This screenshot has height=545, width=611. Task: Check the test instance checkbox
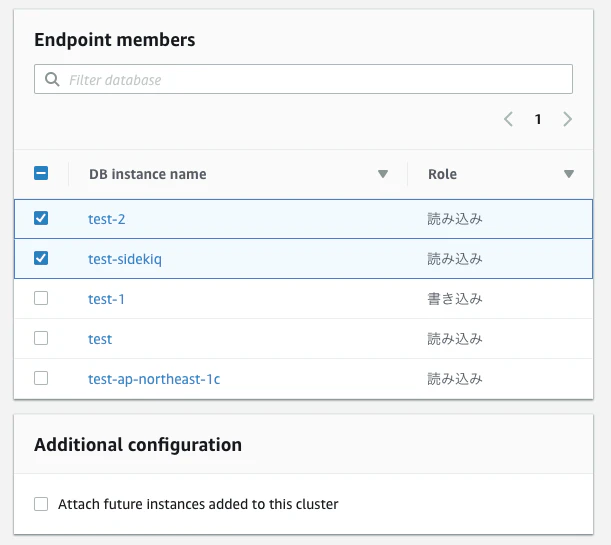pyautogui.click(x=41, y=338)
